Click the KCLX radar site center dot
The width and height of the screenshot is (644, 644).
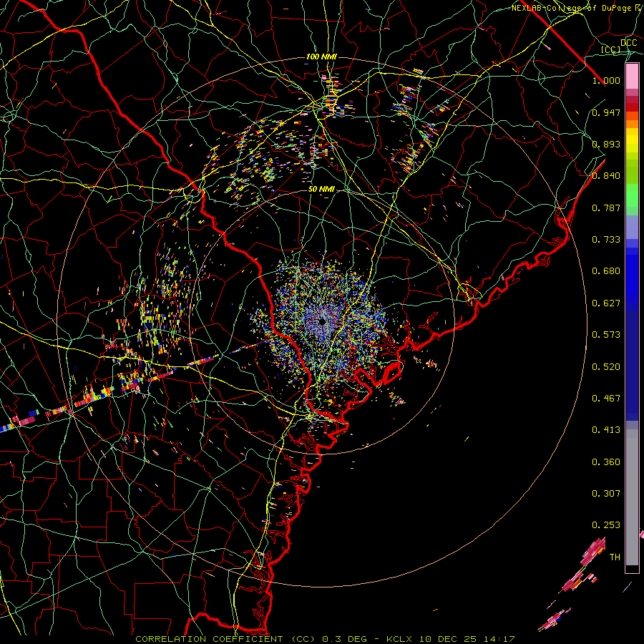[x=323, y=323]
